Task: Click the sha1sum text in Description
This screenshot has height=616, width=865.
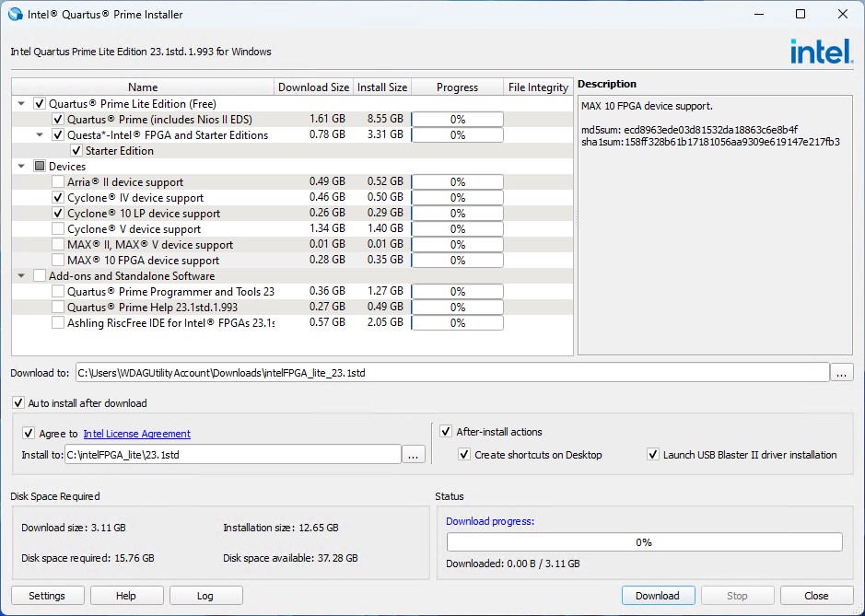Action: 710,143
